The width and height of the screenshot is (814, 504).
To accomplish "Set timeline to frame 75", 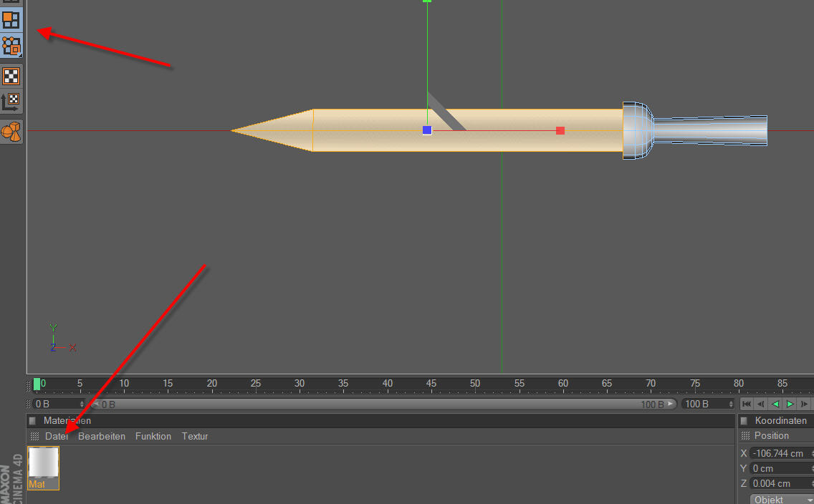I will (x=694, y=384).
